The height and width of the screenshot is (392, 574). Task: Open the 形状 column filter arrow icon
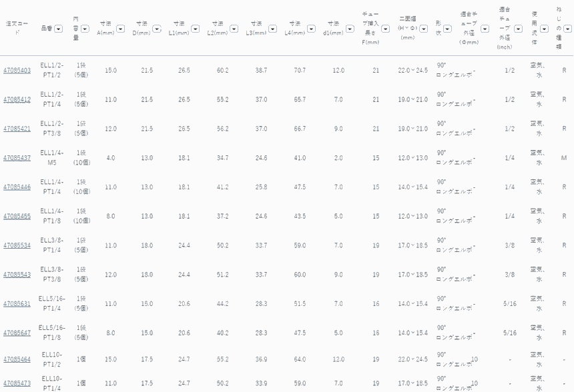[447, 29]
